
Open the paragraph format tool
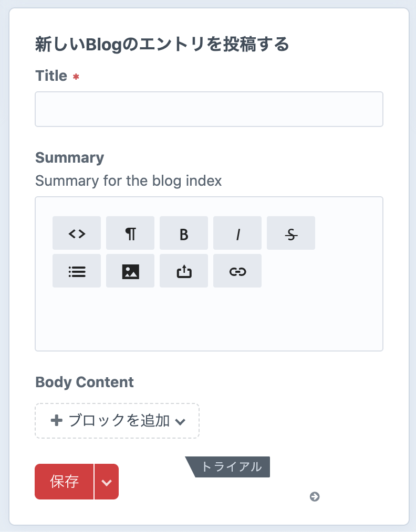click(130, 233)
